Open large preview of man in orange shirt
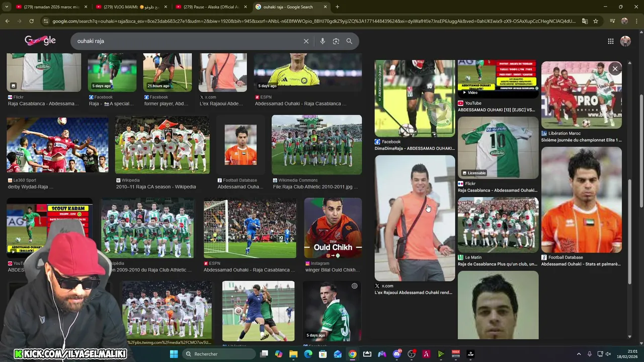Screen dimensions: 644x362 415,218
